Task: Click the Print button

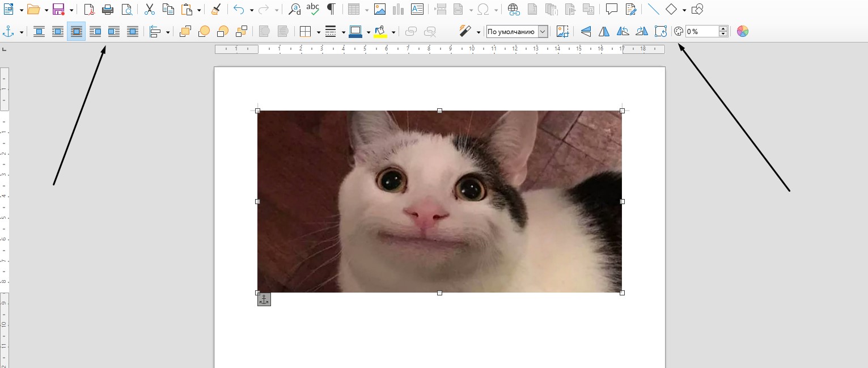Action: point(108,9)
